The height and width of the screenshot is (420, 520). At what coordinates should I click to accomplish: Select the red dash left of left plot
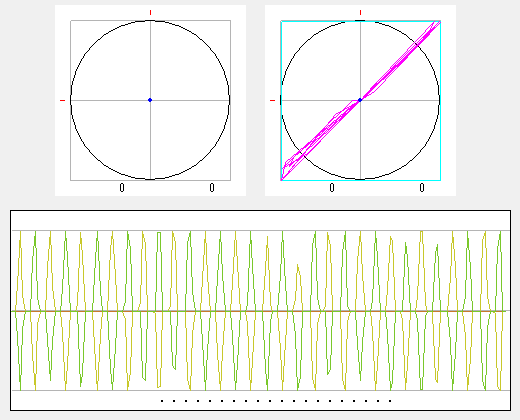click(x=62, y=100)
